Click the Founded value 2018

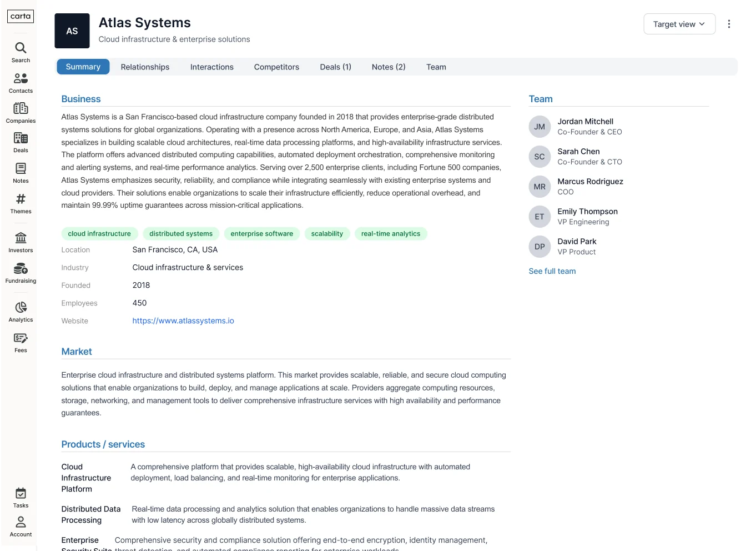coord(141,285)
